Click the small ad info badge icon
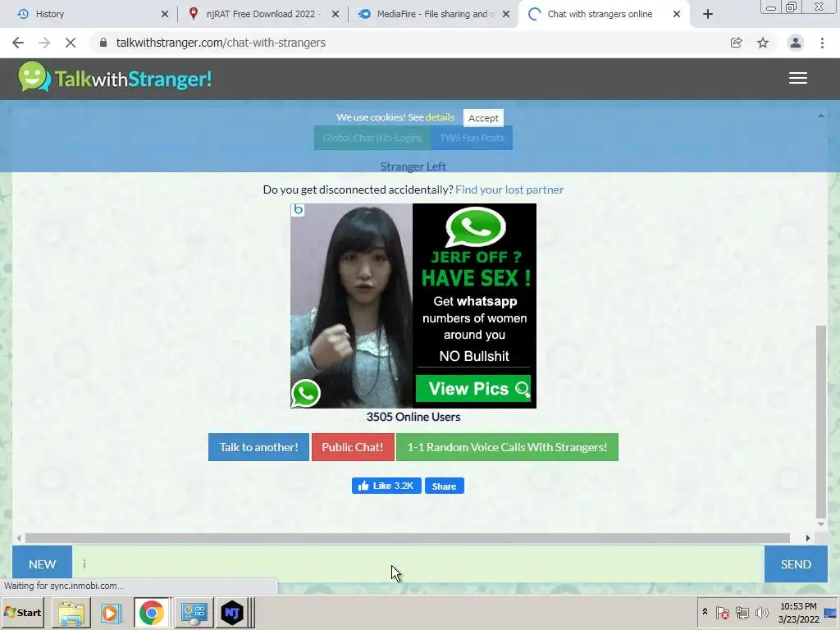 298,209
